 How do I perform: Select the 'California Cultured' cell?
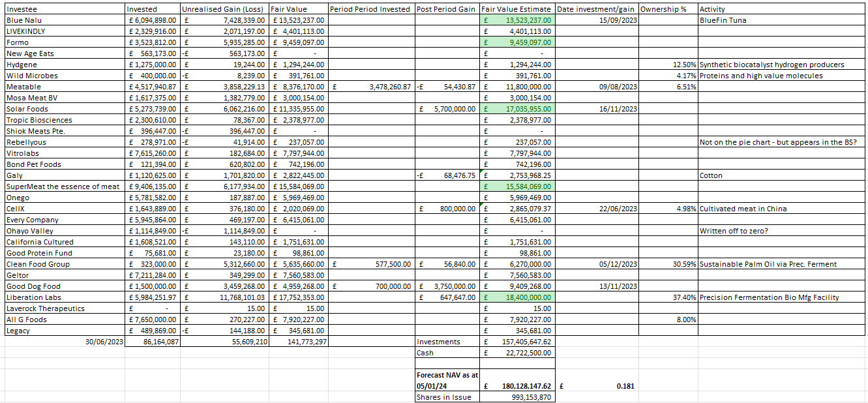[x=65, y=242]
